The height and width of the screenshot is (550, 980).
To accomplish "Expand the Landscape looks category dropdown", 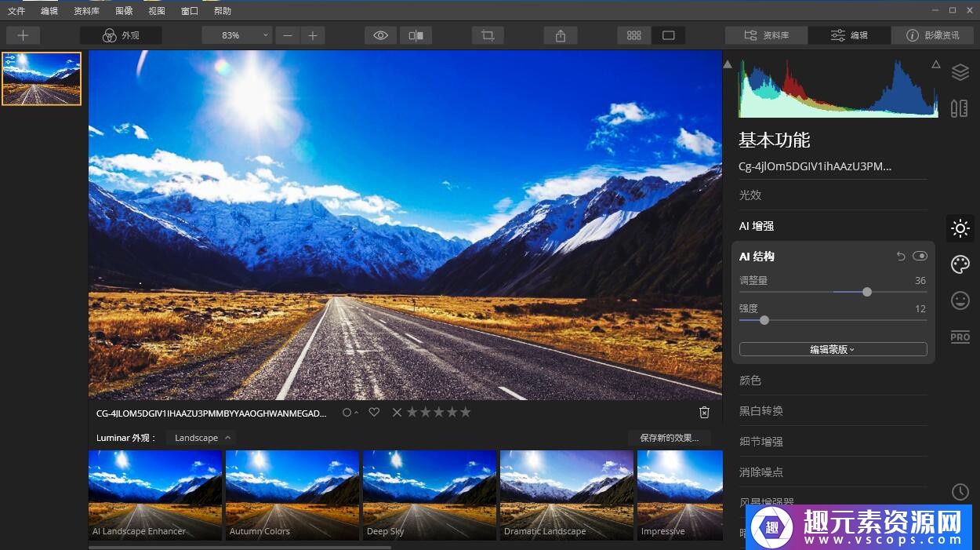I will point(201,438).
